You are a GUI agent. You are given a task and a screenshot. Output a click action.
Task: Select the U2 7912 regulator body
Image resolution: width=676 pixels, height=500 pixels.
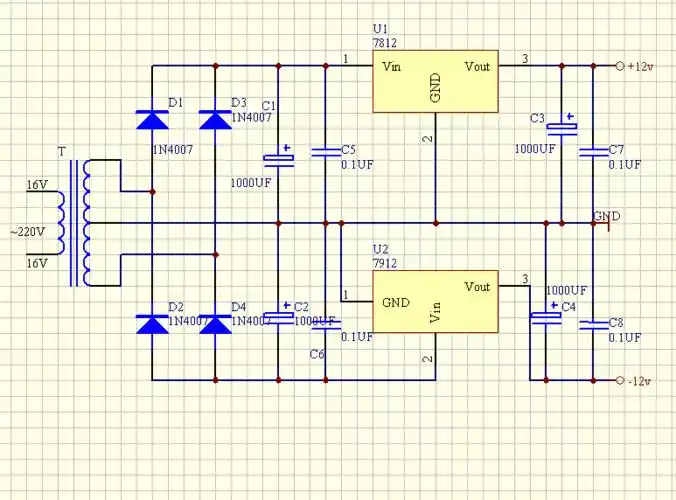(435, 301)
